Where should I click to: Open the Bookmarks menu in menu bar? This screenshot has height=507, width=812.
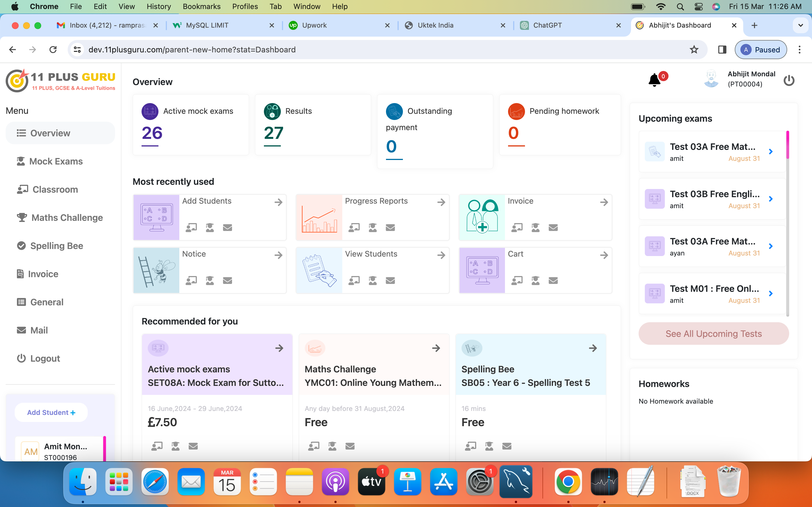pos(201,6)
